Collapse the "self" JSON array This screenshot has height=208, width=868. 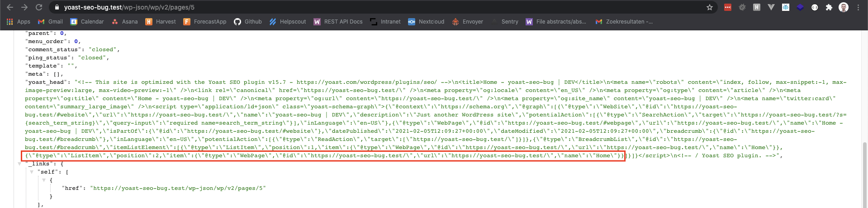tap(32, 172)
